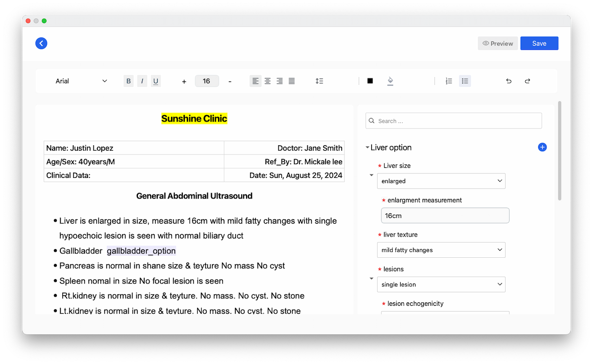
Task: Toggle italic formatting
Action: coord(142,81)
